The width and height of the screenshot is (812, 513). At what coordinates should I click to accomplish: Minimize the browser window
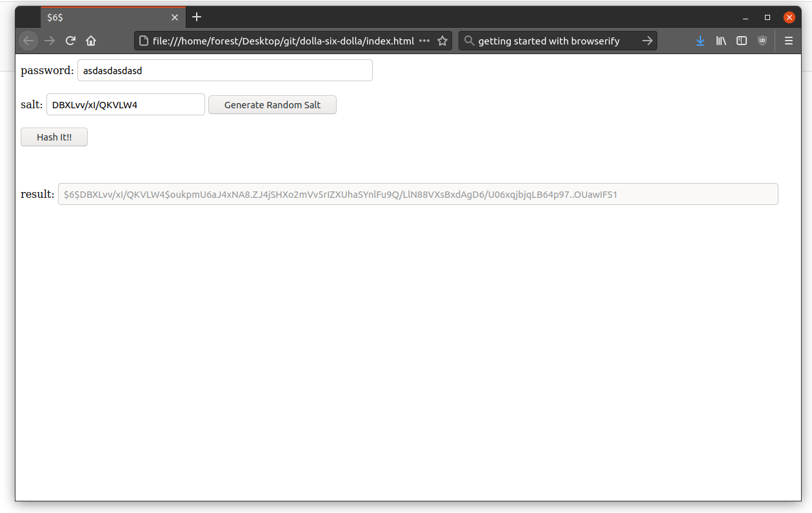[x=746, y=17]
